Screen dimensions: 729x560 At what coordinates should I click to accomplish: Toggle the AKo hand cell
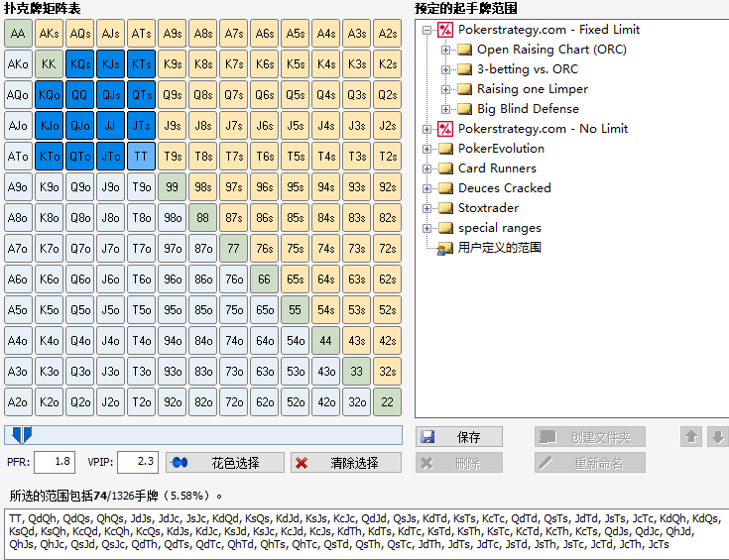pyautogui.click(x=18, y=64)
